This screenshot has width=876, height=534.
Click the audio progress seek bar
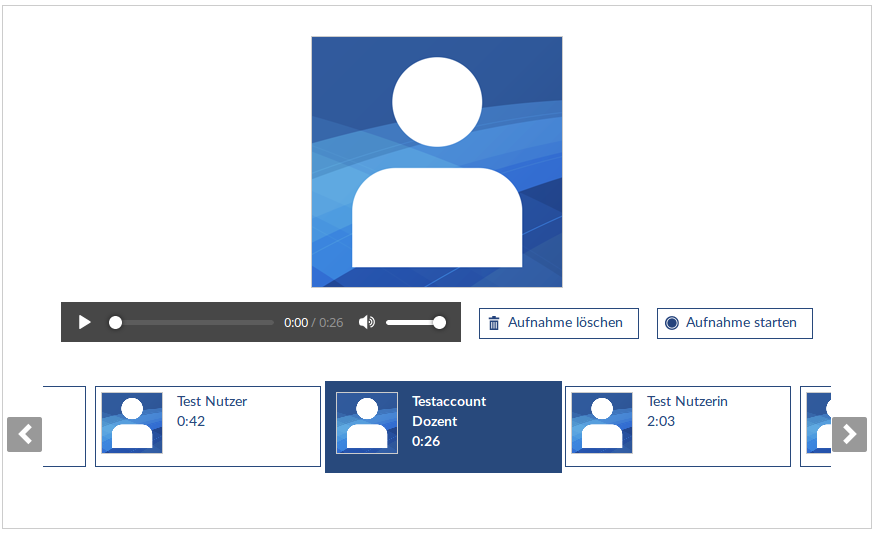pos(194,322)
